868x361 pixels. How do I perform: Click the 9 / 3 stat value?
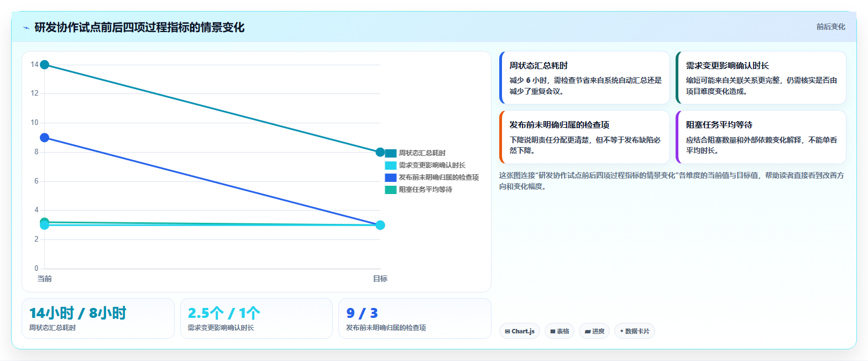click(362, 313)
